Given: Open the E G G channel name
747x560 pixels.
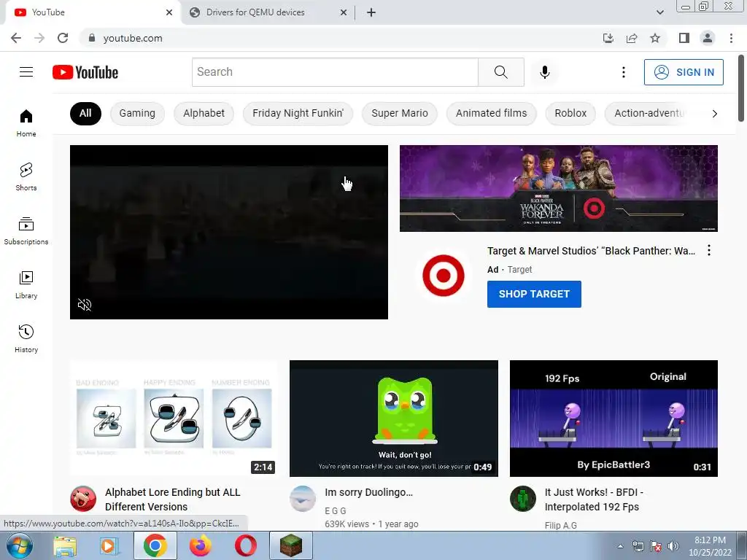Looking at the screenshot, I should coord(336,511).
